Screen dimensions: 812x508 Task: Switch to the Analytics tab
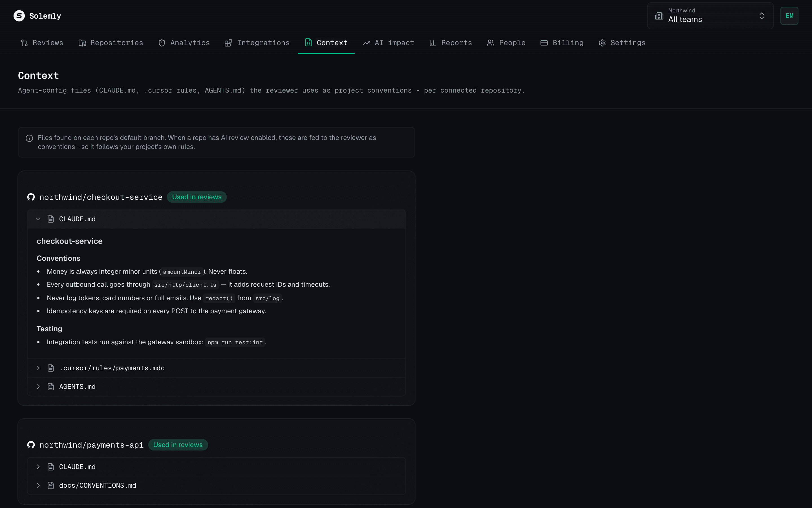point(184,43)
